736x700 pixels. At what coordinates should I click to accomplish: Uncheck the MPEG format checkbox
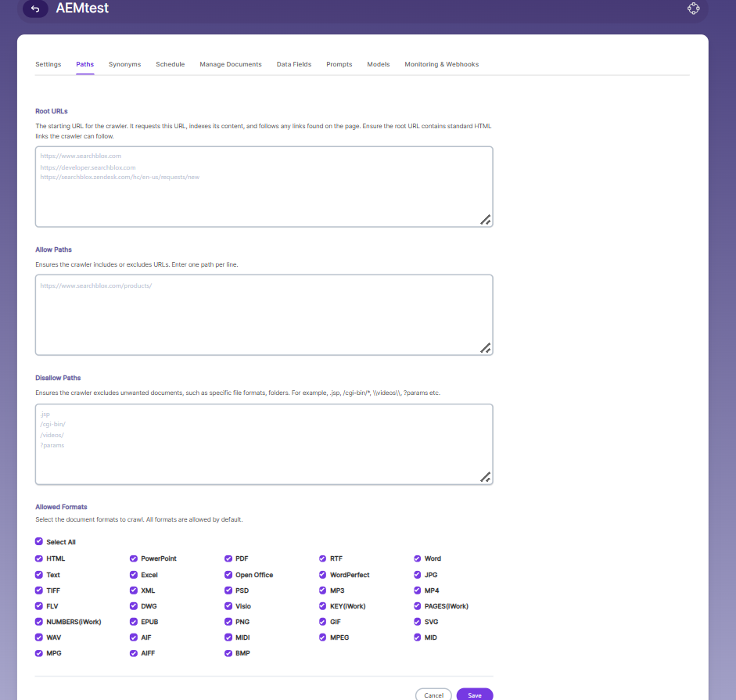[322, 637]
